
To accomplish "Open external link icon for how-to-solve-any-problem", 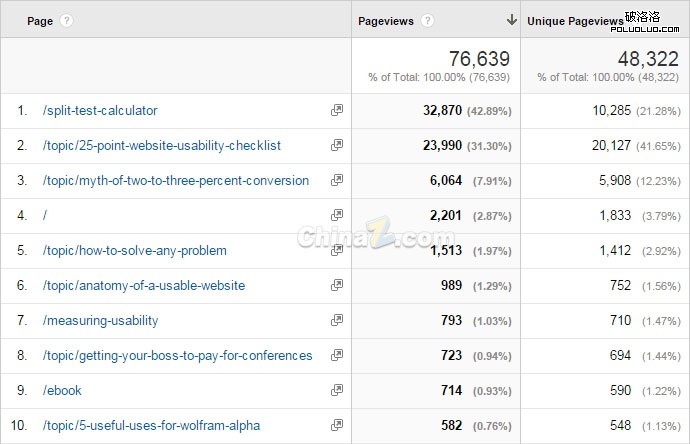I will [337, 251].
